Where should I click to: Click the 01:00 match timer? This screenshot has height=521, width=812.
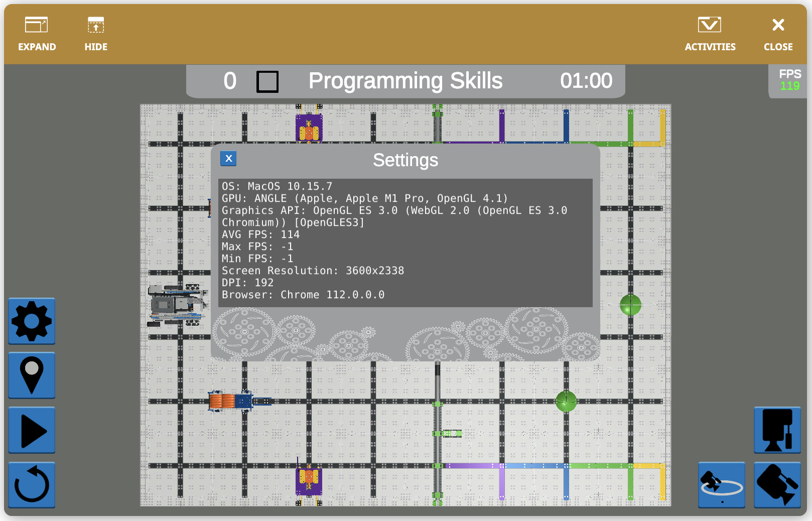[587, 80]
